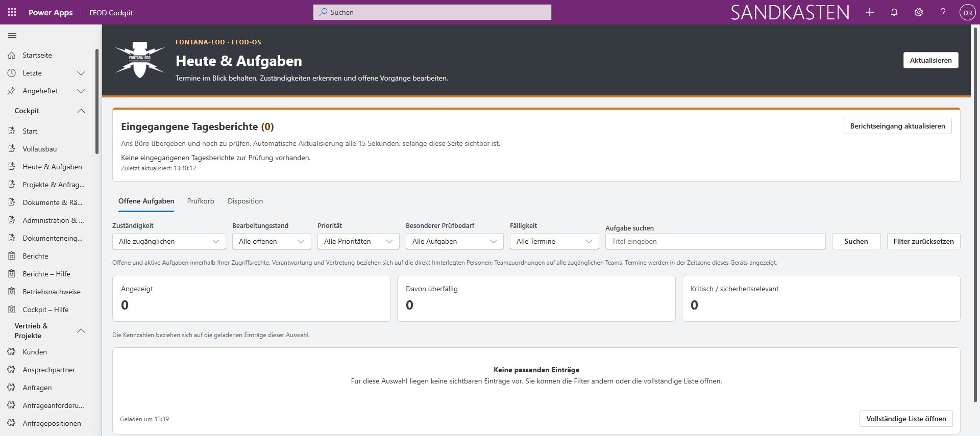Click Filter zurücksetzen button
Screen dimensions: 980x436
coord(923,241)
